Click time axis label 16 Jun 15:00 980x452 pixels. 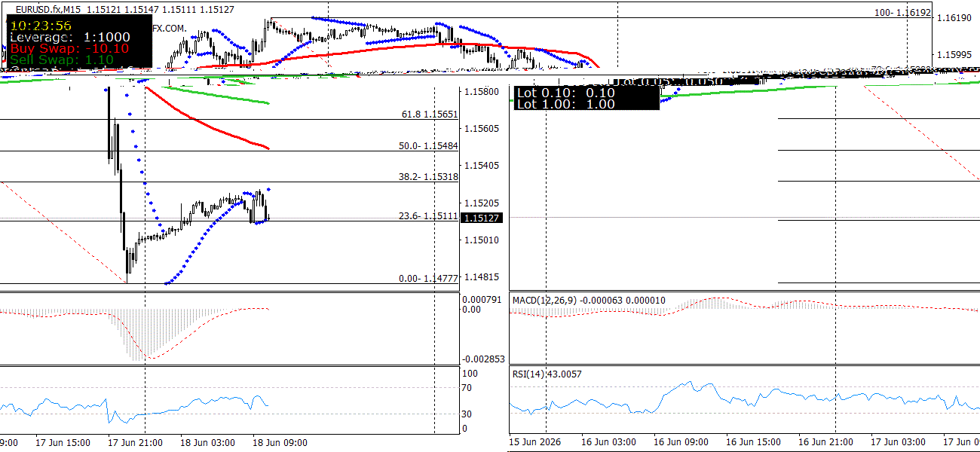pyautogui.click(x=753, y=441)
